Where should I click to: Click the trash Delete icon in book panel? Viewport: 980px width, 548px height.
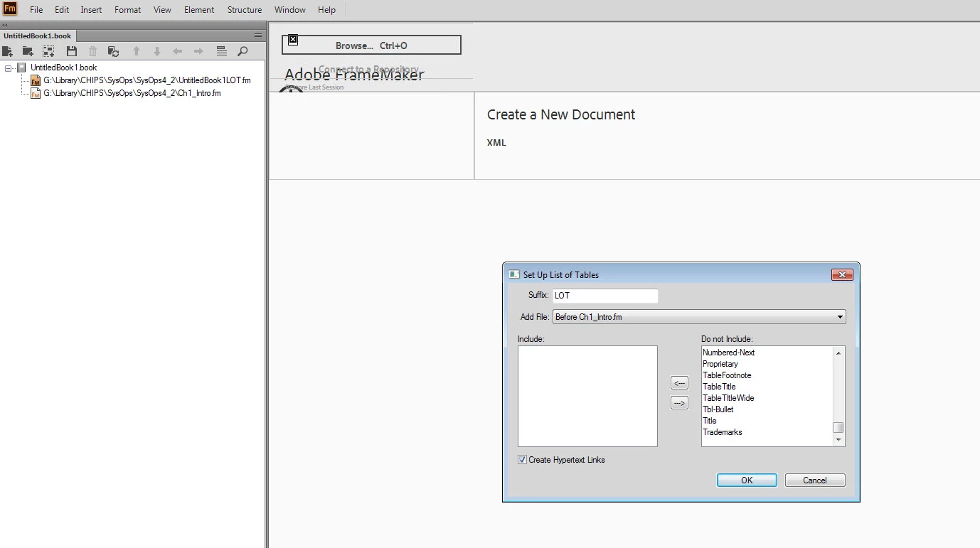coord(92,51)
